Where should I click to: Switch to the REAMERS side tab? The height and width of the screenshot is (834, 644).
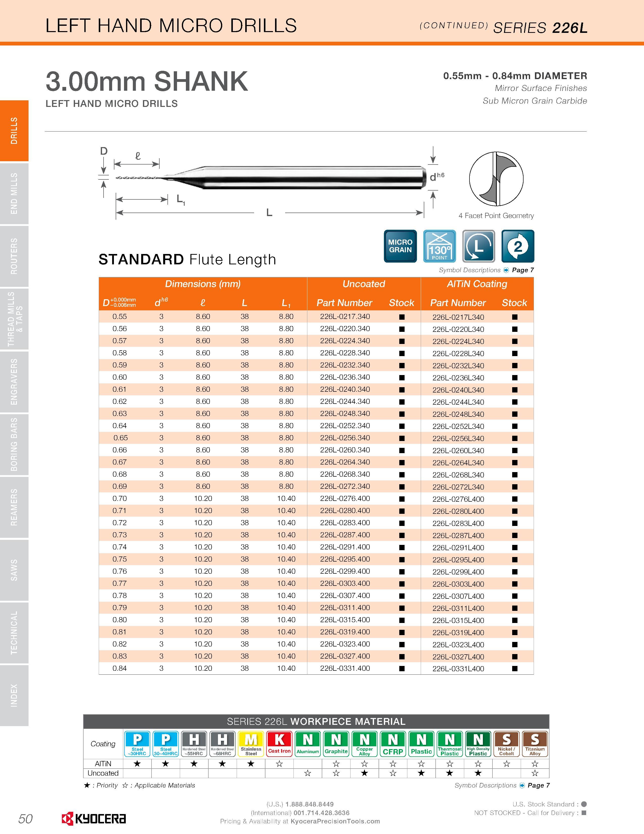click(x=14, y=507)
